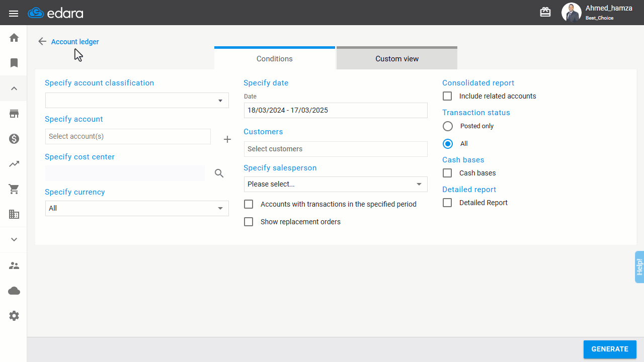Check the Detailed Report box

click(x=447, y=203)
